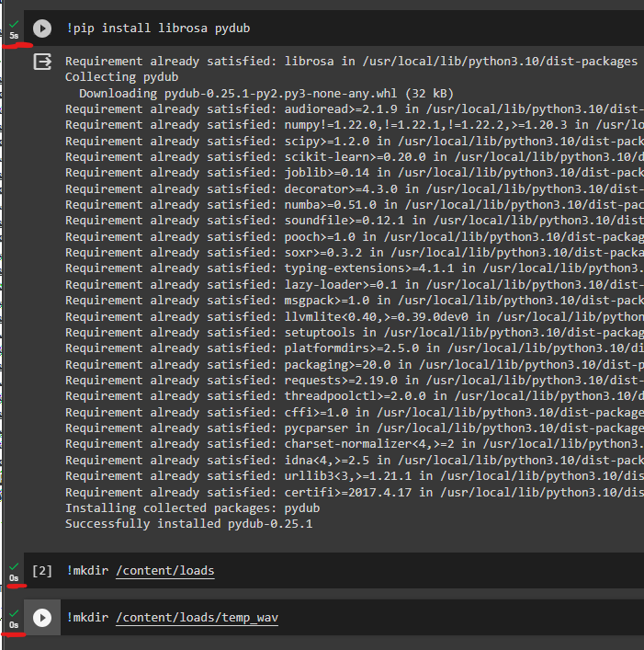Viewport: 644px width, 650px height.
Task: Click the 'typing-extensions>=4.1.1' requirement line
Action: point(355,268)
